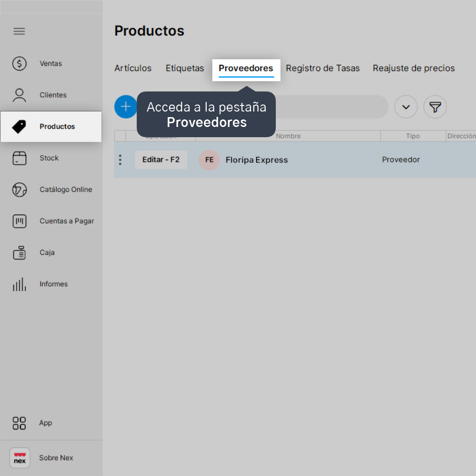Select Productos in the sidebar
Image resolution: width=476 pixels, height=476 pixels.
coord(51,126)
